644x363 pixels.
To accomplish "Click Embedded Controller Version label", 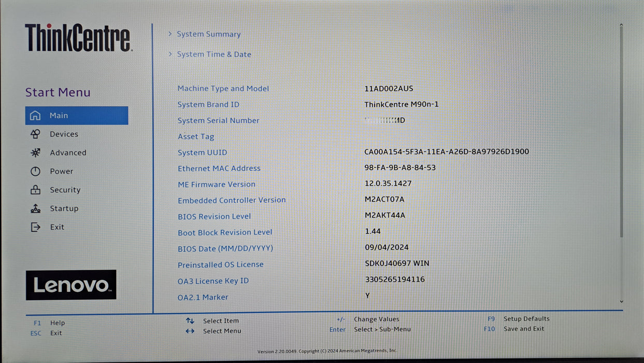I will [x=232, y=200].
